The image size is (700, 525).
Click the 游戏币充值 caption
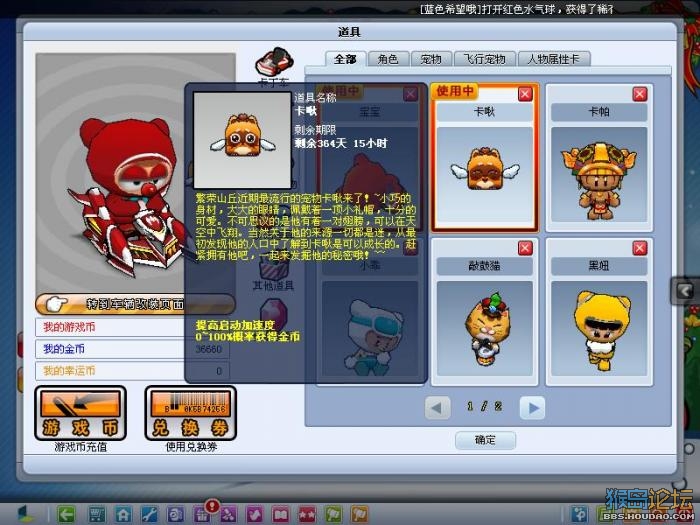click(81, 447)
